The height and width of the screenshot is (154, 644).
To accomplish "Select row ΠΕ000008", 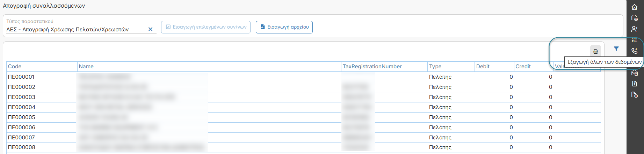I will coord(304,147).
